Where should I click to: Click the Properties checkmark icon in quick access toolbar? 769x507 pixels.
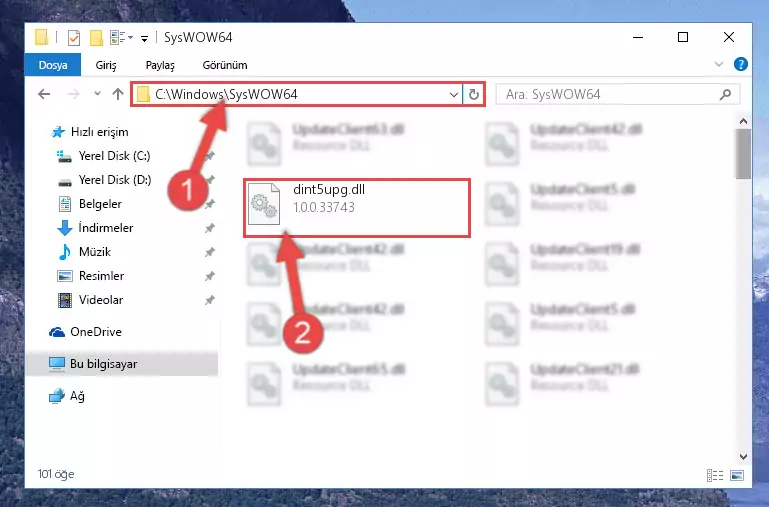tap(74, 38)
